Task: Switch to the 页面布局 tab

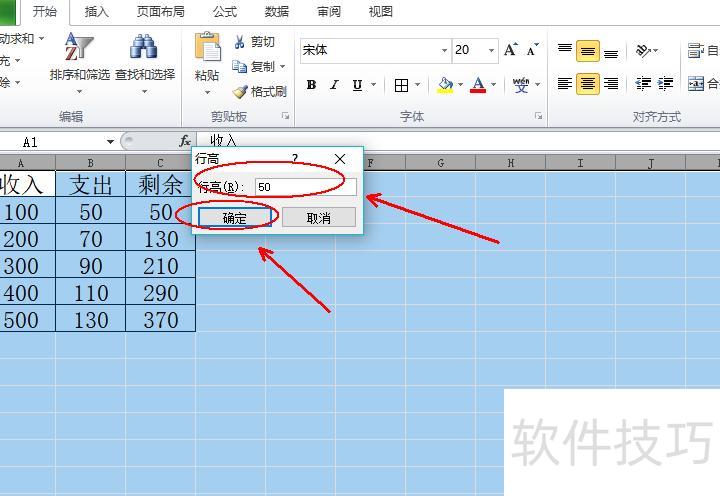Action: (x=161, y=11)
